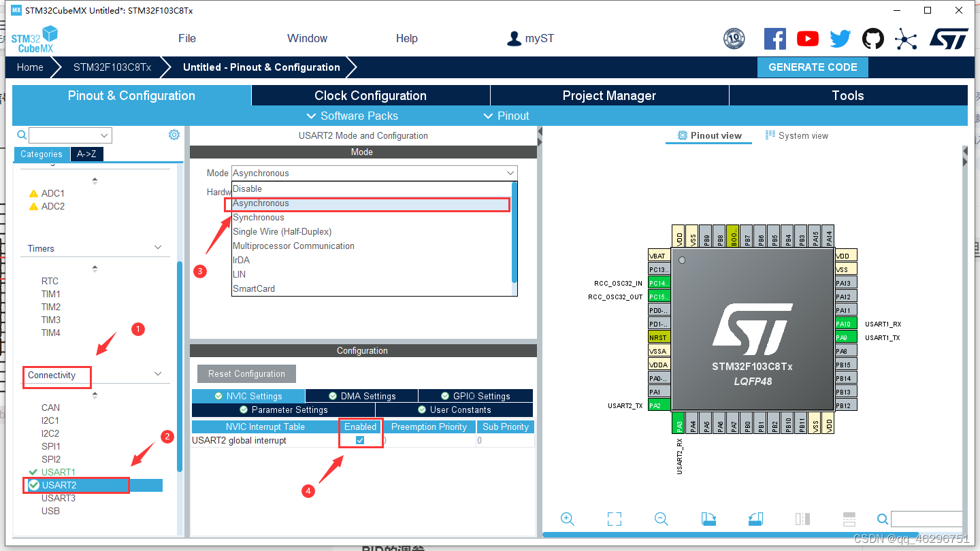The width and height of the screenshot is (980, 551).
Task: Open the gear icon beside component search
Action: coord(174,135)
